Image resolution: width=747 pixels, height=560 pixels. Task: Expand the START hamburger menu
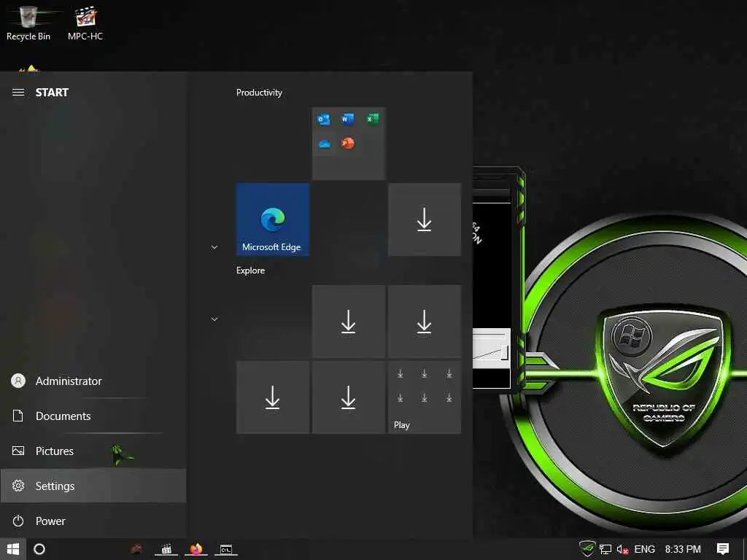pos(18,93)
